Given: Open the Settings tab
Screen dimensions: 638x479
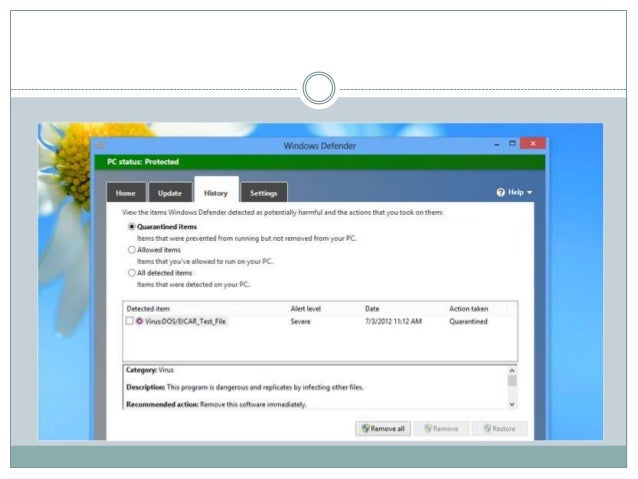Looking at the screenshot, I should click(264, 192).
